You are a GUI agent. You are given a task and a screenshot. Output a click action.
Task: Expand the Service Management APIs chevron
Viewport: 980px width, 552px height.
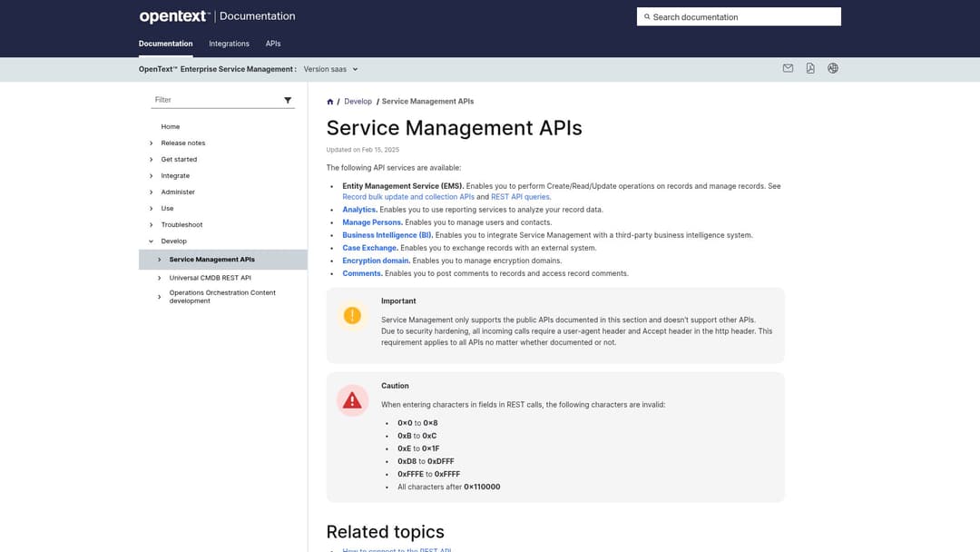point(160,260)
